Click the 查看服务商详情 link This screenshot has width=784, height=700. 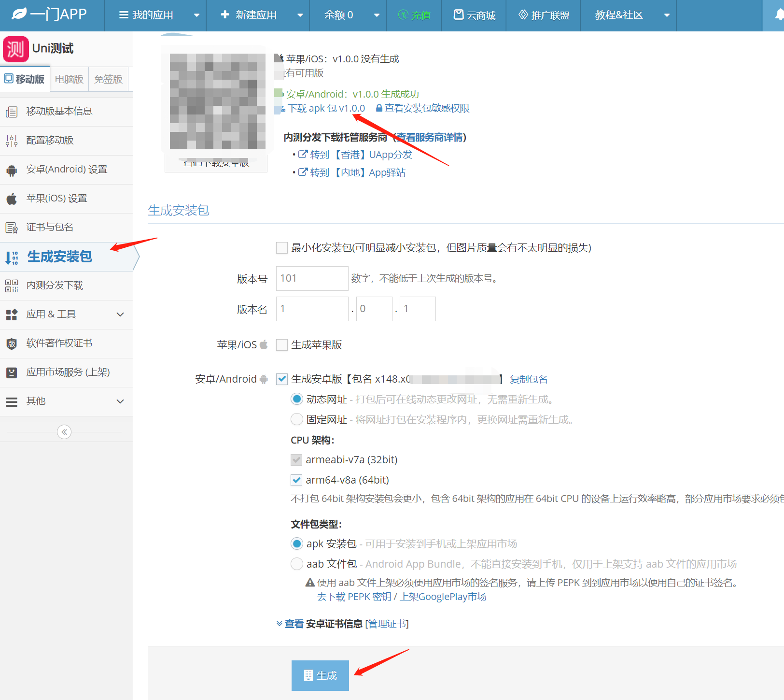[x=430, y=137]
